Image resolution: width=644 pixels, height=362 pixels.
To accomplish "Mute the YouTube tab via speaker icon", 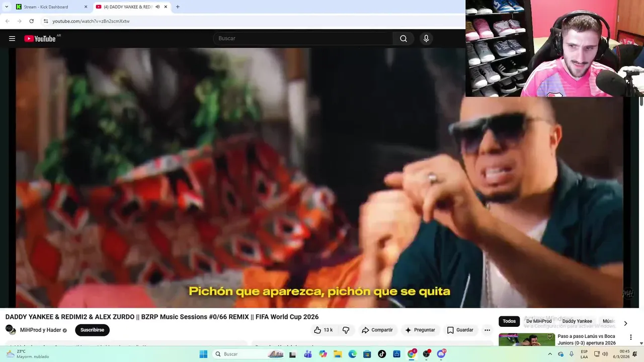I will (157, 7).
